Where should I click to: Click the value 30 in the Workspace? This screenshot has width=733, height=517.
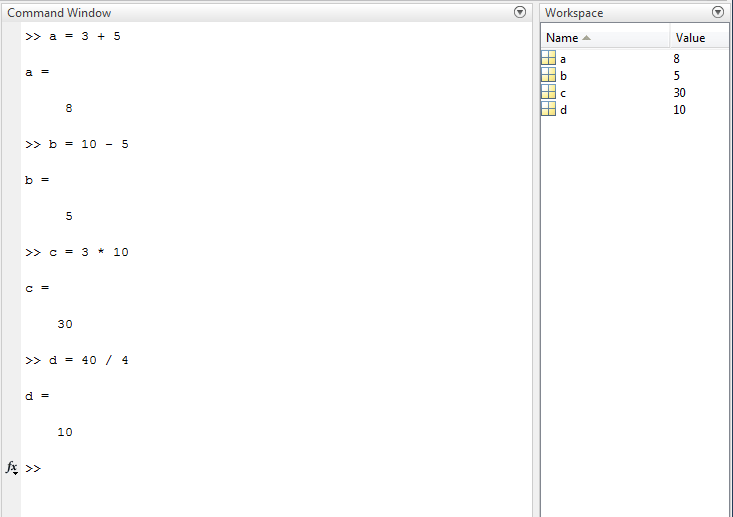click(x=679, y=93)
